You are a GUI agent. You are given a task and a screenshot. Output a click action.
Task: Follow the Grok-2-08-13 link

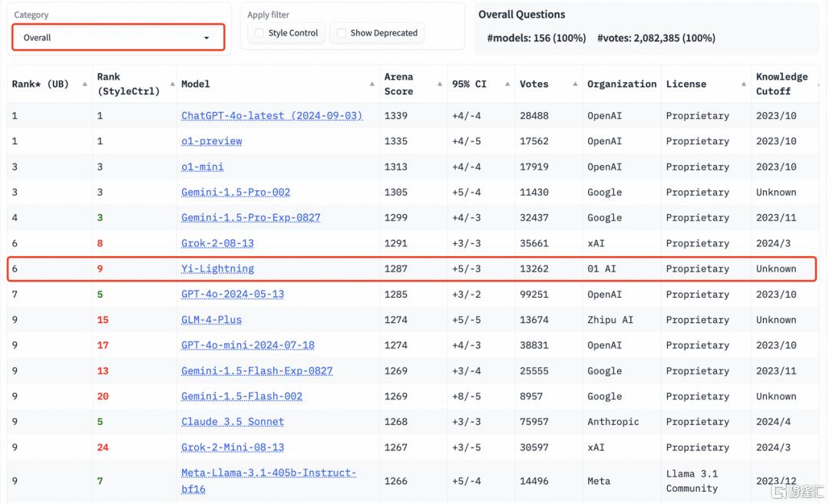pyautogui.click(x=217, y=243)
